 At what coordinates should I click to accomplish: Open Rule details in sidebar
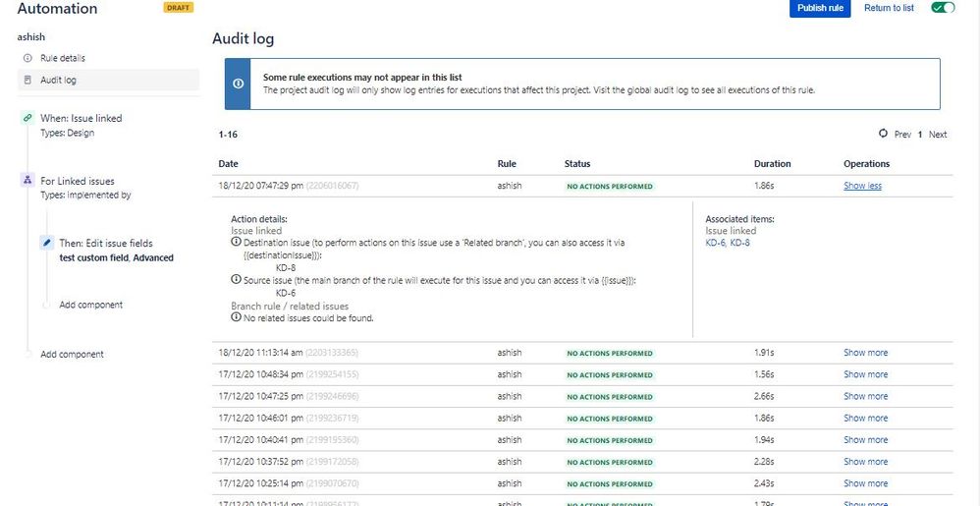(63, 58)
